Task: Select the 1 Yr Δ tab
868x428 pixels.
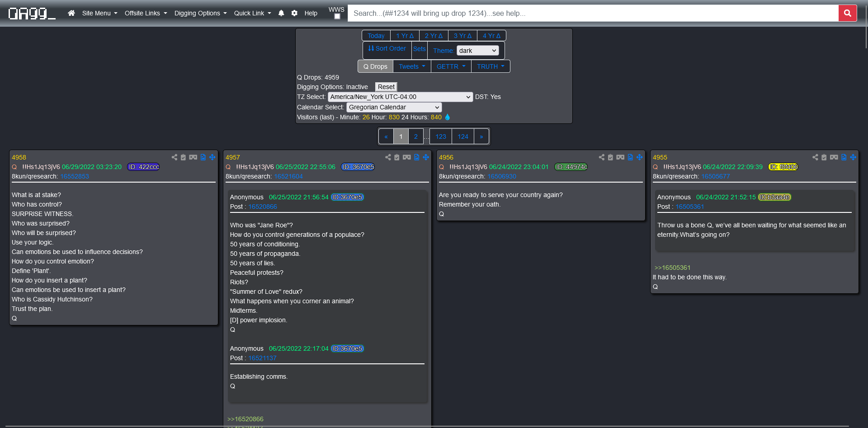Action: [405, 36]
